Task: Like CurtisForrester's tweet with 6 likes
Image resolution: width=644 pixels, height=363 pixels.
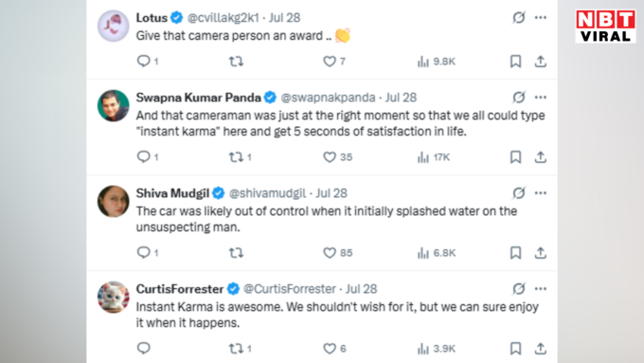Action: pos(334,349)
